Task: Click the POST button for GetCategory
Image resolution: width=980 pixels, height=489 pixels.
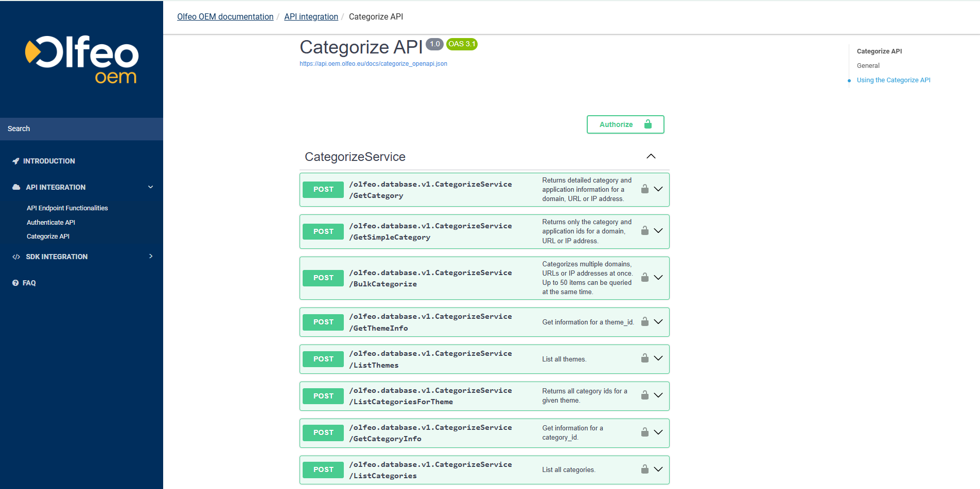Action: click(x=323, y=189)
